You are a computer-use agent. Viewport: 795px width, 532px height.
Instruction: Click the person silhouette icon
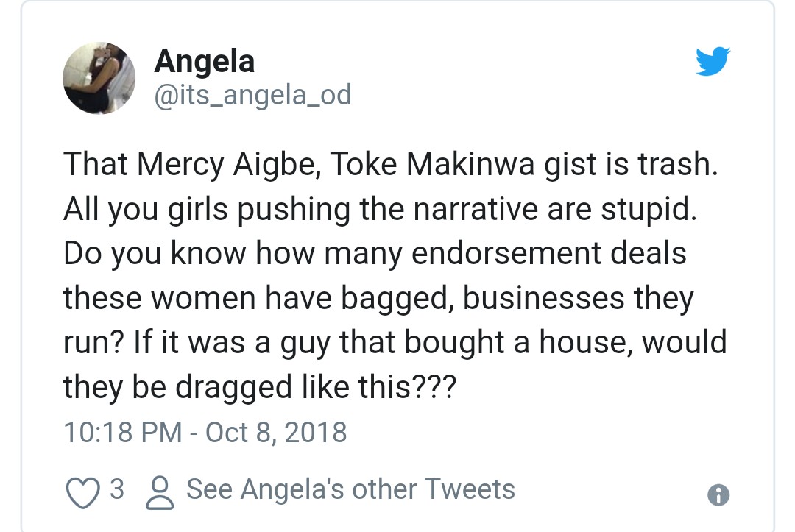160,492
